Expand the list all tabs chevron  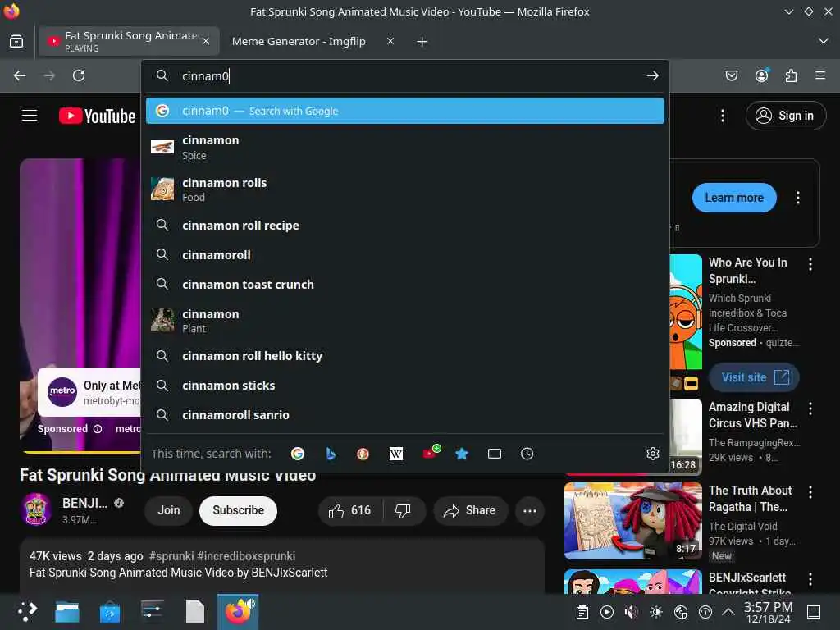pos(824,41)
